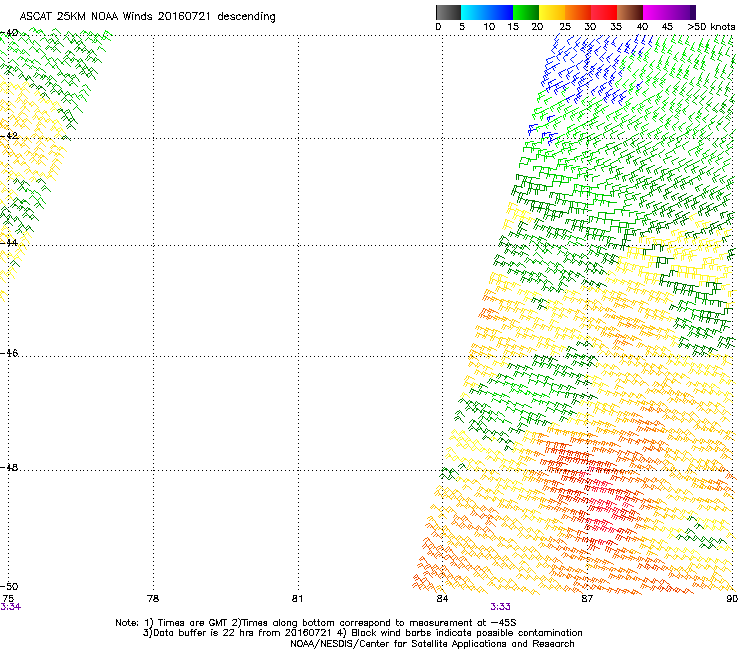Select the cyan-to-blue 5-15 knots legend segment
Viewport: 740px width, 650px height.
[487, 12]
